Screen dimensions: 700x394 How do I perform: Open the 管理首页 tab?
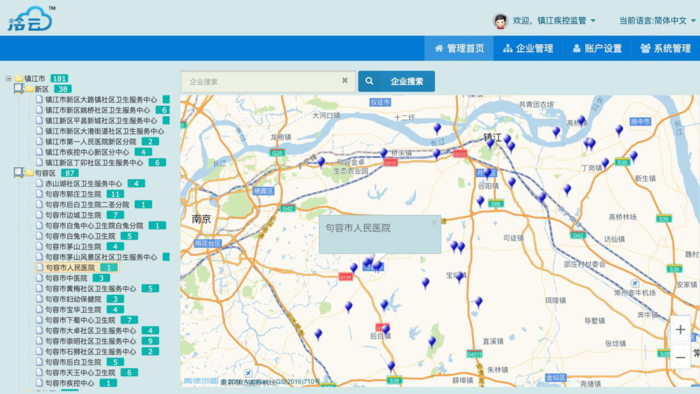click(x=459, y=48)
